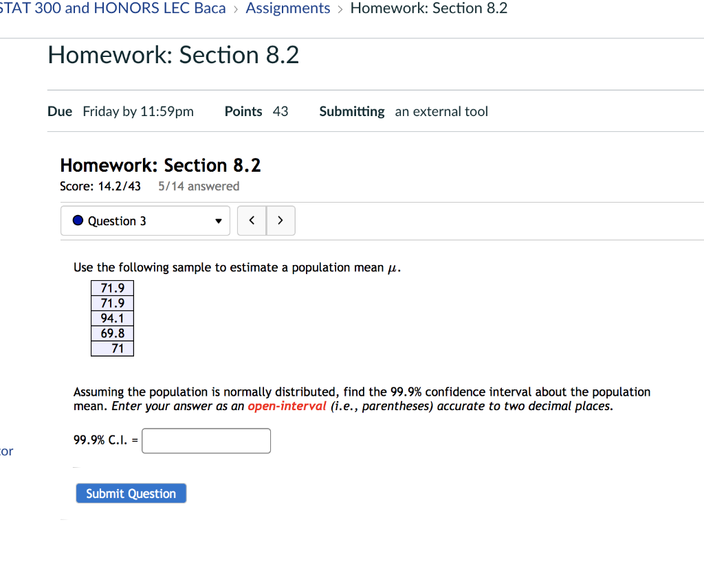Click the next question chevron arrow
The image size is (704, 588).
click(280, 220)
